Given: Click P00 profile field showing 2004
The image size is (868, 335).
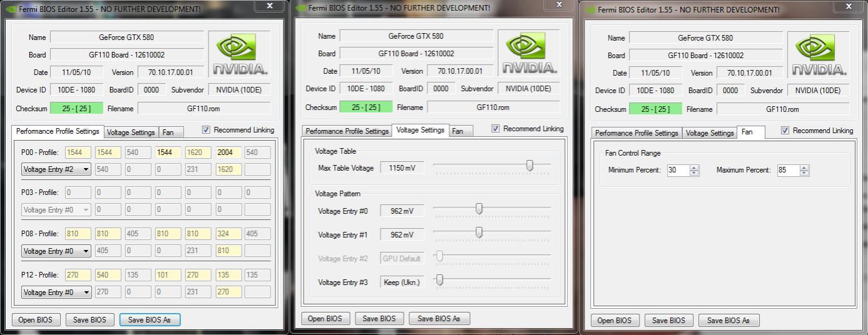Looking at the screenshot, I should [x=228, y=152].
